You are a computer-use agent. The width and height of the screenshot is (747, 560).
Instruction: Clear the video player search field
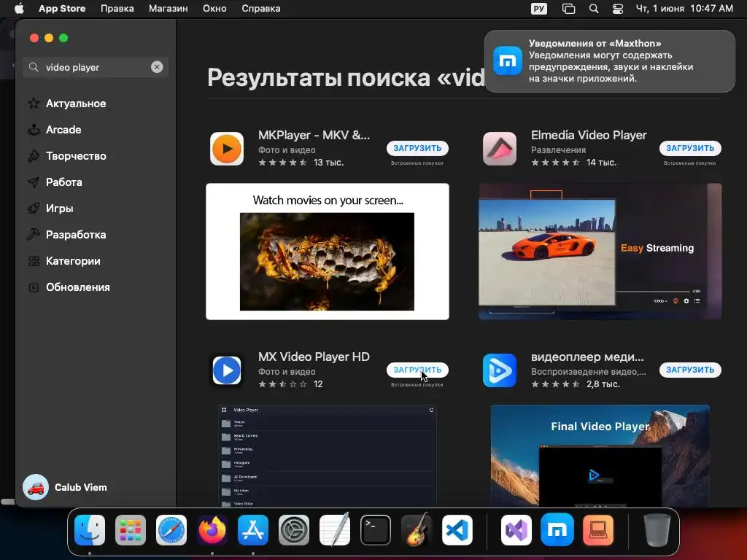point(157,67)
